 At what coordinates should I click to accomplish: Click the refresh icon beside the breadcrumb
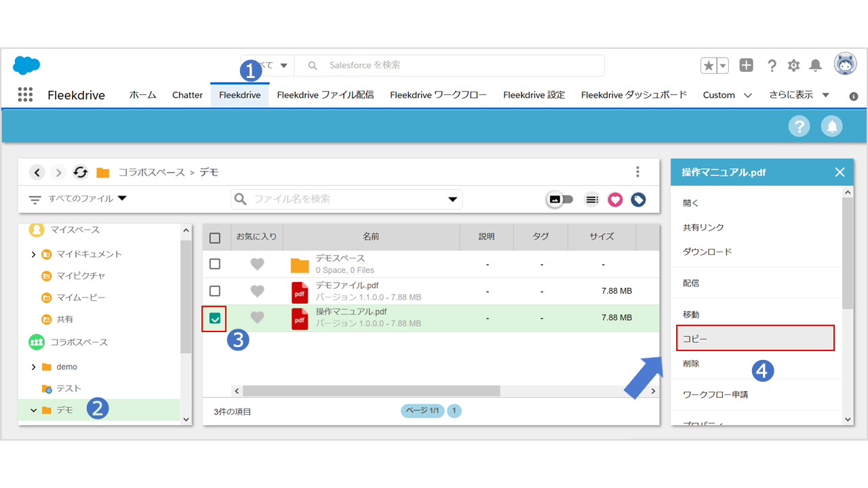pos(81,172)
